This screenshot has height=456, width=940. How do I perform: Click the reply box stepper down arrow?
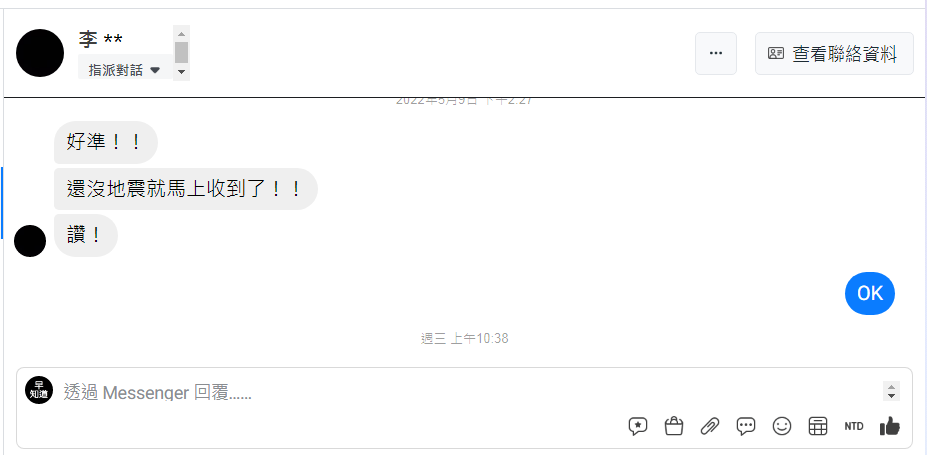891,396
